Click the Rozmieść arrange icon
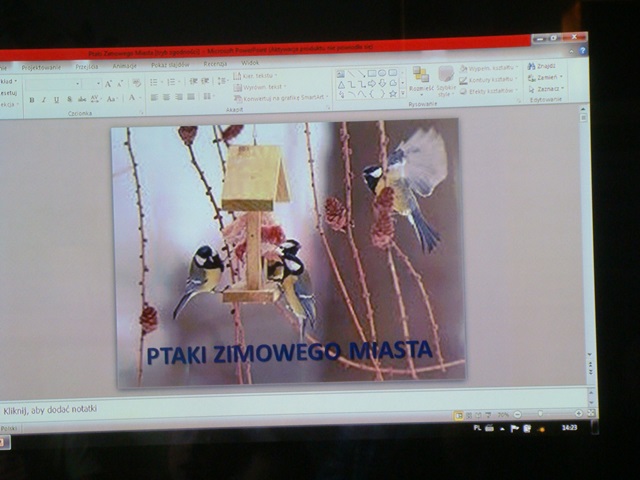 coord(421,78)
